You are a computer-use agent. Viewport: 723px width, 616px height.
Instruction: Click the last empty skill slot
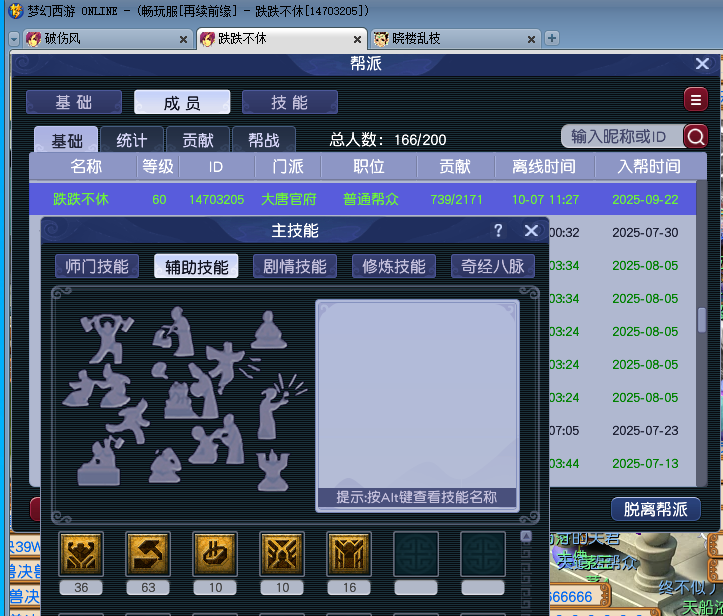pos(483,554)
